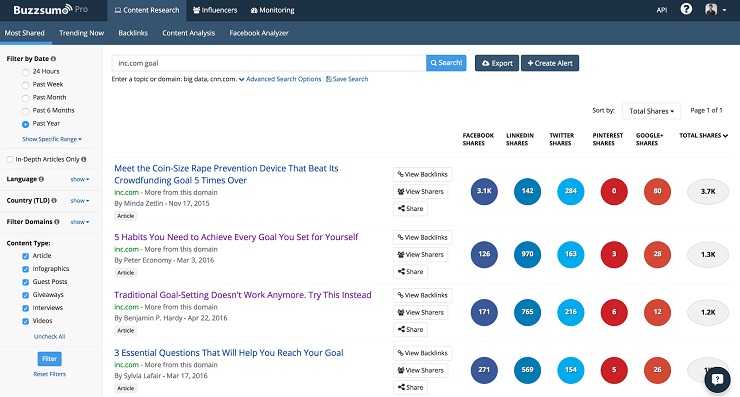Expand the Language show dropdown
Viewport: 740px width, 397px height.
(x=80, y=179)
